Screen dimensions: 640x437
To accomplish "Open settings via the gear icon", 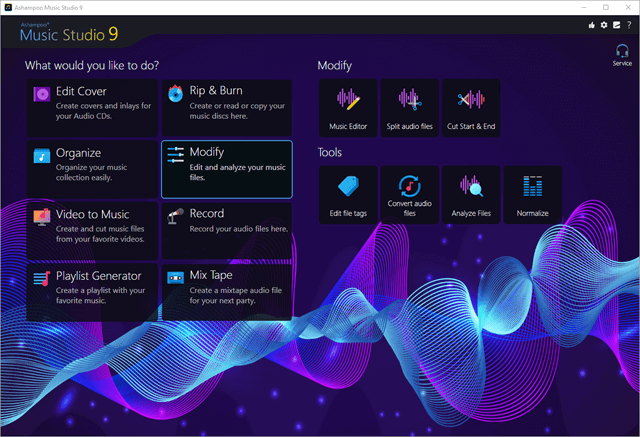I will [604, 25].
